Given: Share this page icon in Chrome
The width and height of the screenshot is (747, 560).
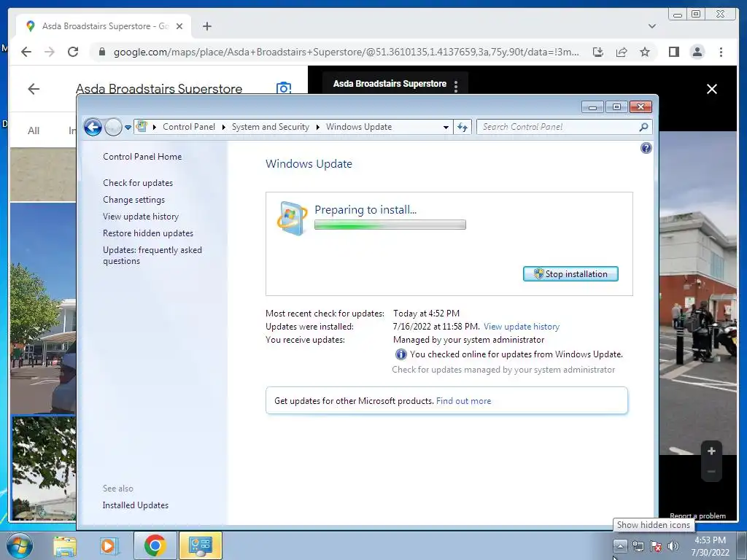Looking at the screenshot, I should pos(622,52).
